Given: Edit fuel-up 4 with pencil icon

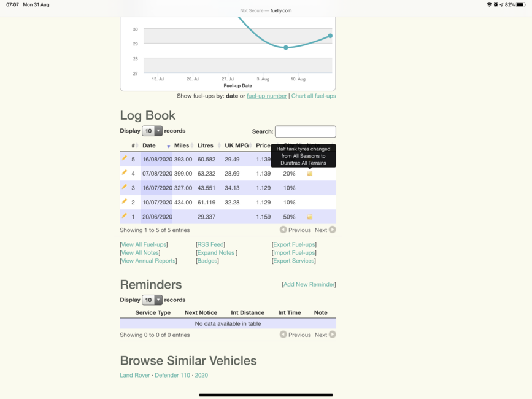Looking at the screenshot, I should (x=125, y=172).
